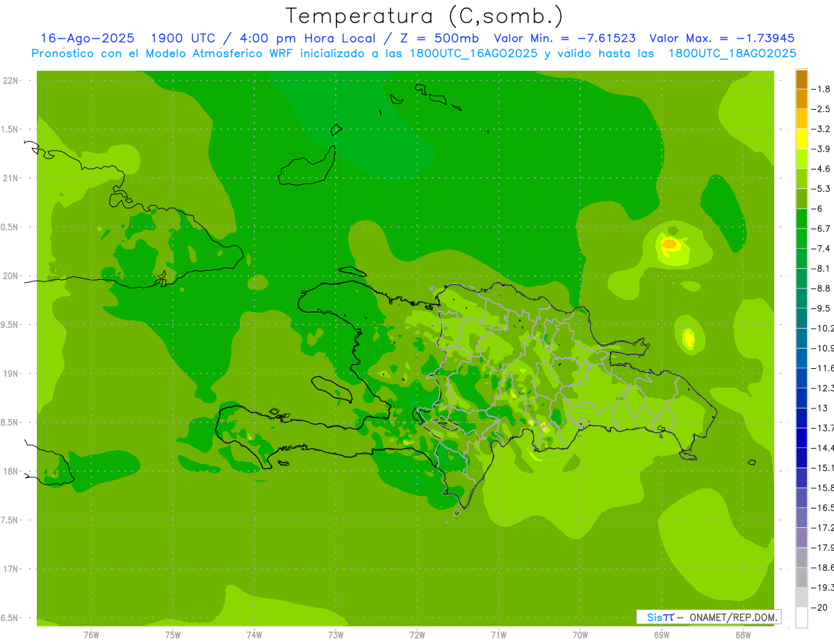Click the "-3.2" color scale label
The image size is (834, 644).
point(821,129)
